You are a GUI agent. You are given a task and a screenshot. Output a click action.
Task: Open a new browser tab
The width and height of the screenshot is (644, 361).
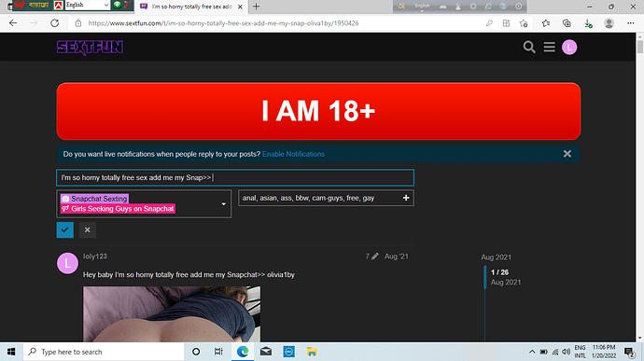pos(257,7)
